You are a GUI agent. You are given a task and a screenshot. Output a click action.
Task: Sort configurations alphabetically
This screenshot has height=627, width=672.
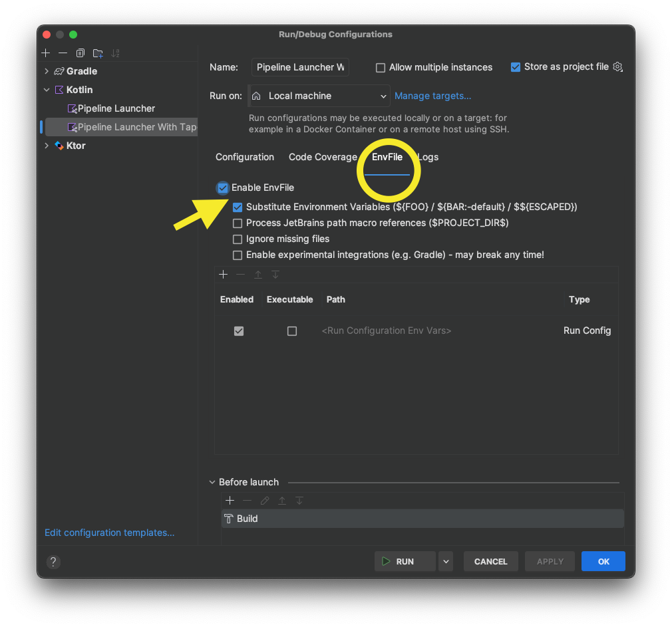click(115, 53)
